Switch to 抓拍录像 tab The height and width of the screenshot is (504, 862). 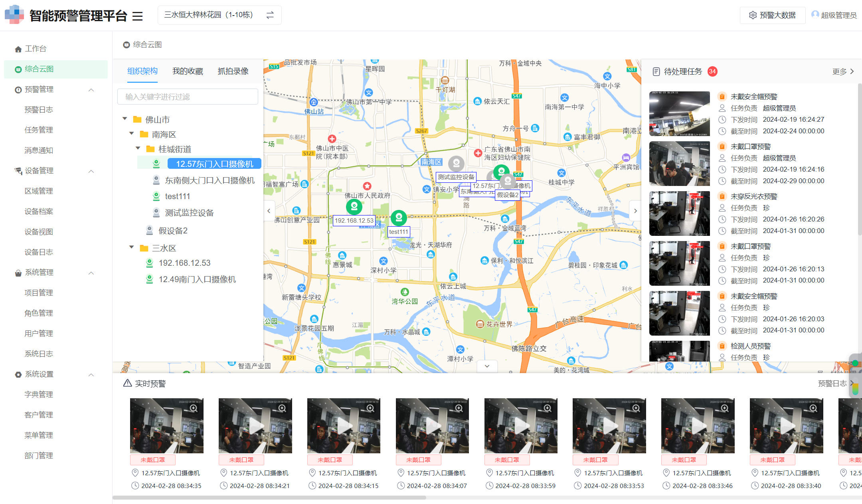click(233, 71)
